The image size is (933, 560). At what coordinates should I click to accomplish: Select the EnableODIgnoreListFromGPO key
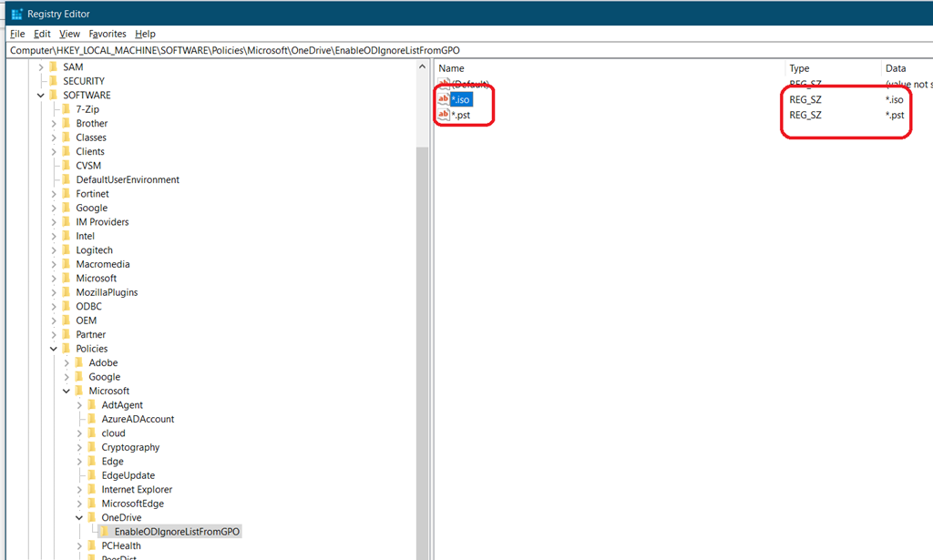tap(177, 532)
